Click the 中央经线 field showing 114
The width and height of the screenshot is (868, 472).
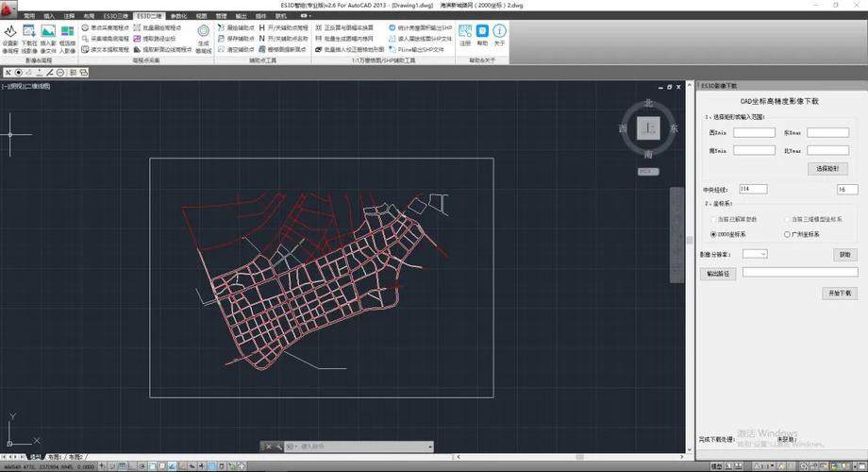(x=753, y=189)
